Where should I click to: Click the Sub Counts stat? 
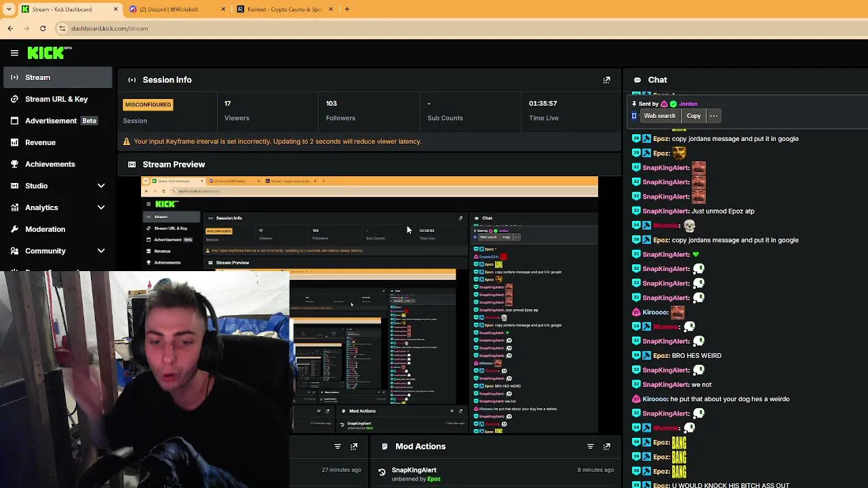tap(445, 110)
